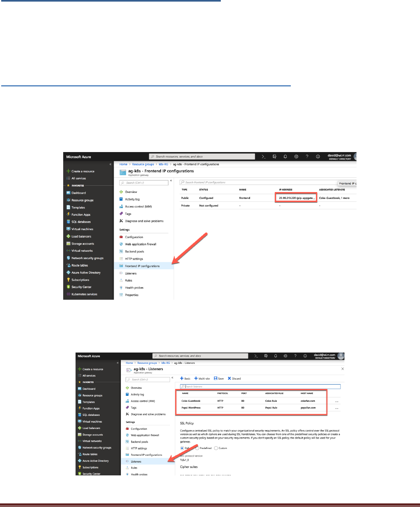Click feedback smiley in lower Listeners screenshot
420x507 pixels.
[x=305, y=356]
